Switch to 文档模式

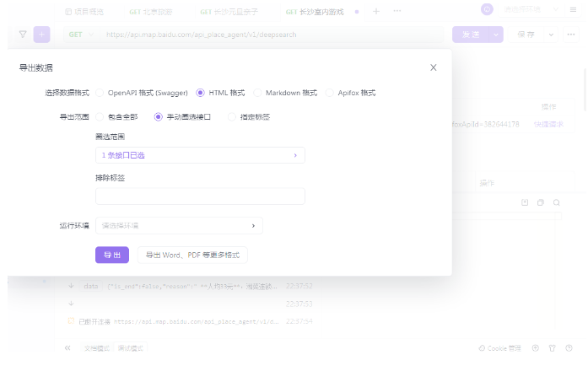pos(97,348)
